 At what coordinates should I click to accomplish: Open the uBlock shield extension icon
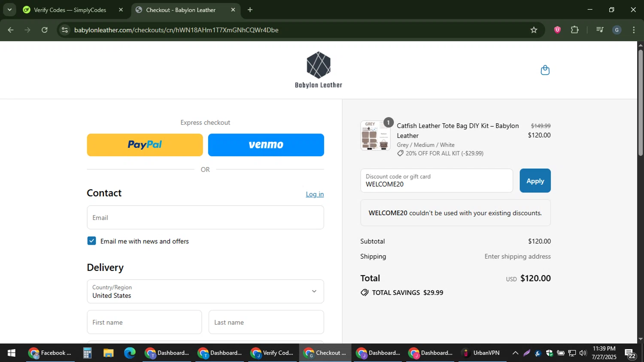[x=557, y=30]
